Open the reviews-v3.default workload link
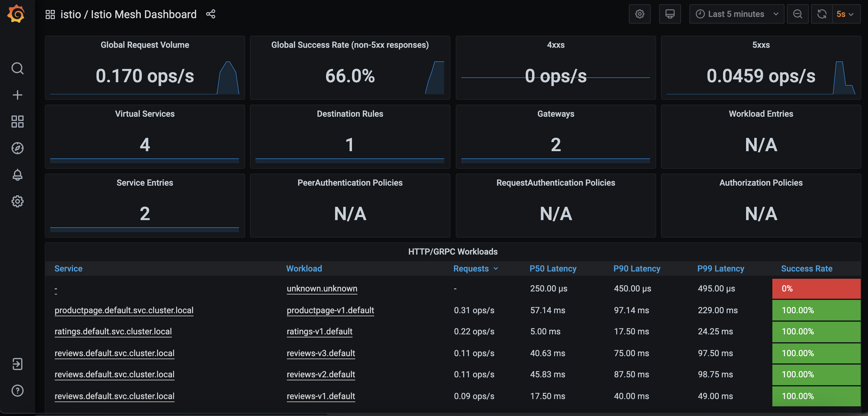The width and height of the screenshot is (868, 416). (321, 353)
